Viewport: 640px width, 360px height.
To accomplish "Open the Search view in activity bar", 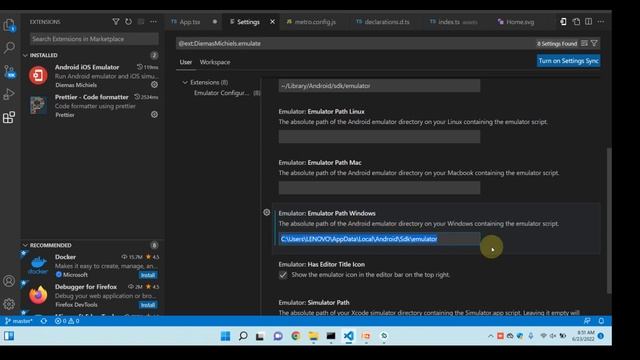I will point(9,48).
